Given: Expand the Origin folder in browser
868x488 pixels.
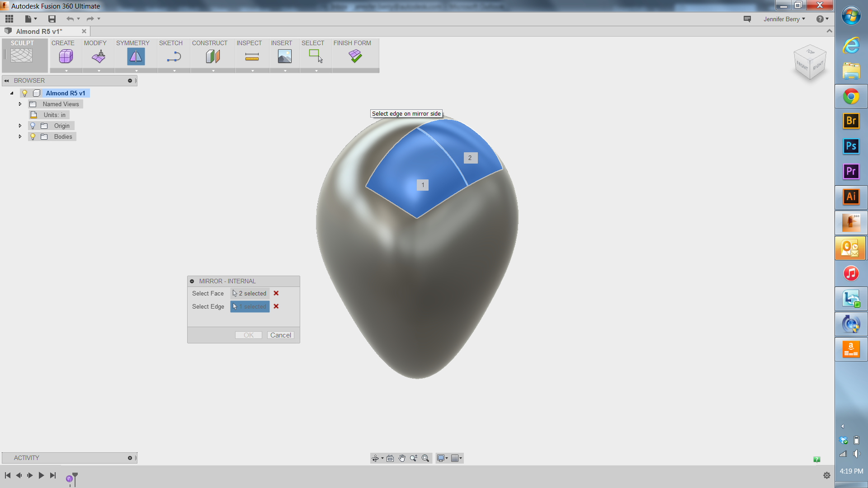Looking at the screenshot, I should click(19, 126).
